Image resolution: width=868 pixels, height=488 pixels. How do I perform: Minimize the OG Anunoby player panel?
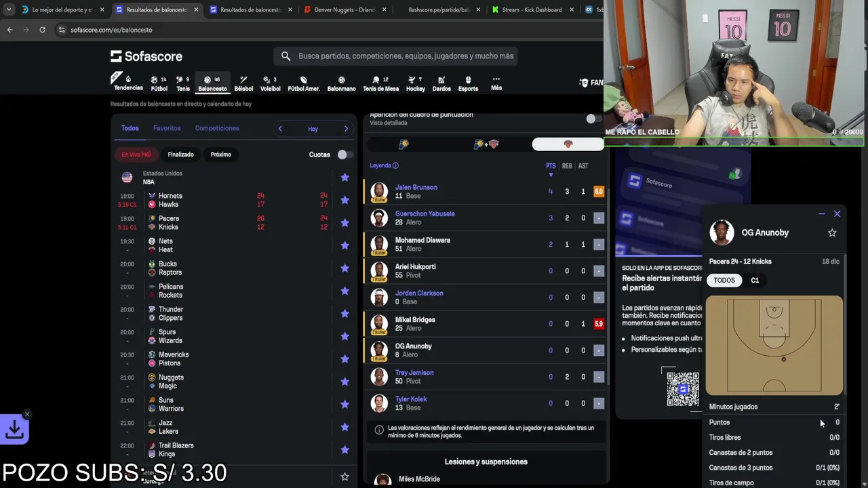[821, 213]
